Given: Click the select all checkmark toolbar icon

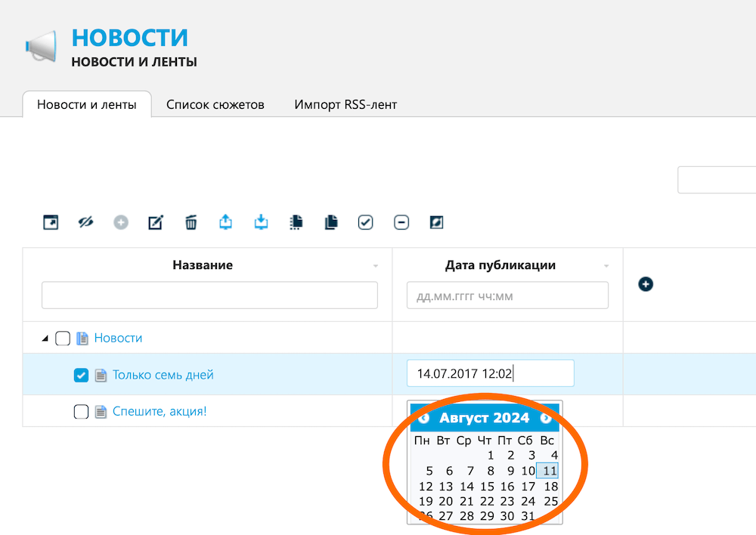Looking at the screenshot, I should pyautogui.click(x=365, y=222).
